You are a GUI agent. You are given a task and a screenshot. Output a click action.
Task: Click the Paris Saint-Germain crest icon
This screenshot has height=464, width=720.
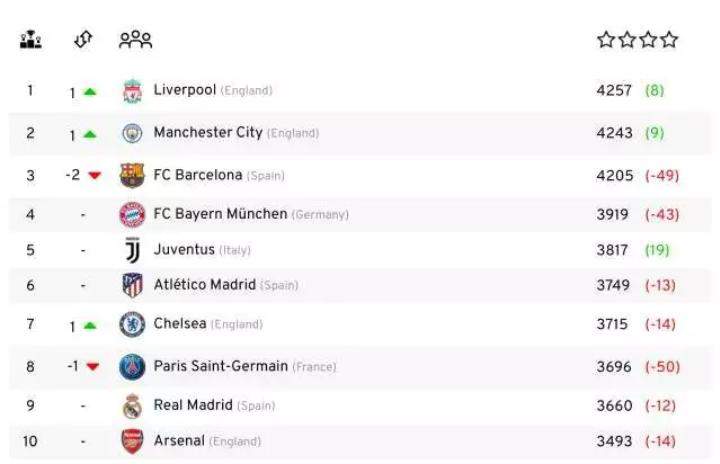click(132, 367)
